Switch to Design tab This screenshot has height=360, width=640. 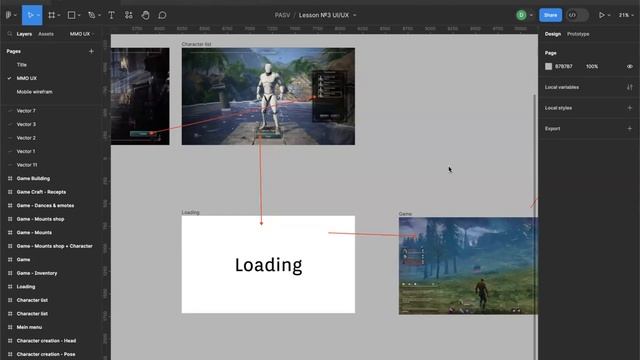553,34
